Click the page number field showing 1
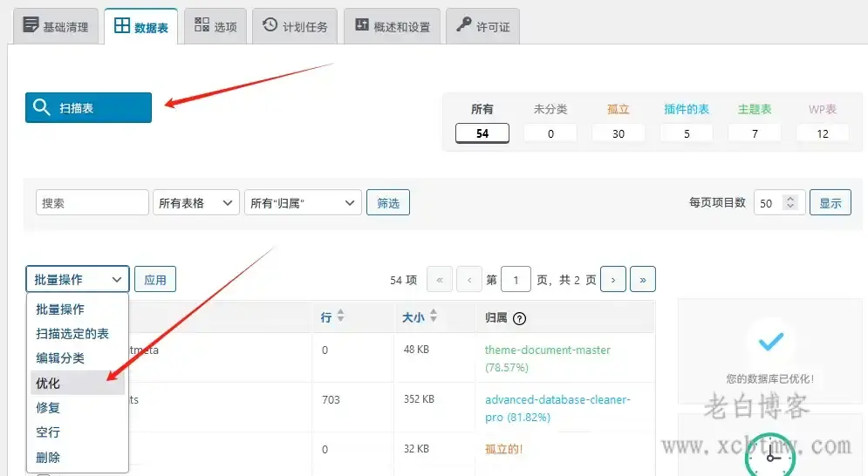 (516, 280)
